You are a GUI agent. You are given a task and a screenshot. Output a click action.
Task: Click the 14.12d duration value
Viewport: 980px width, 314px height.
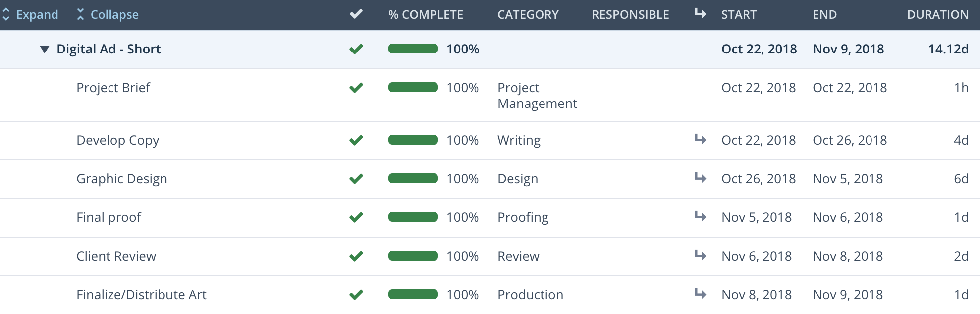click(x=948, y=49)
